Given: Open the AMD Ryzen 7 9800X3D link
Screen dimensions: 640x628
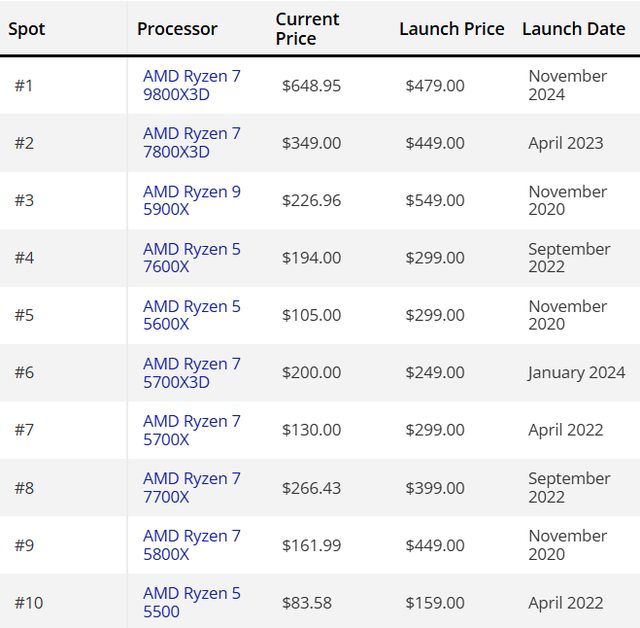Looking at the screenshot, I should point(191,85).
